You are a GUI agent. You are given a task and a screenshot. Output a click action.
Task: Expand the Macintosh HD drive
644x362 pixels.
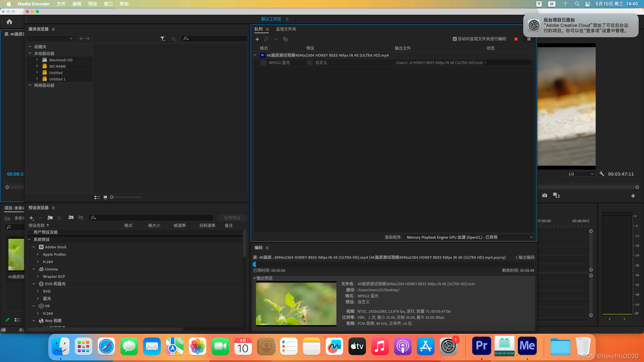point(37,60)
